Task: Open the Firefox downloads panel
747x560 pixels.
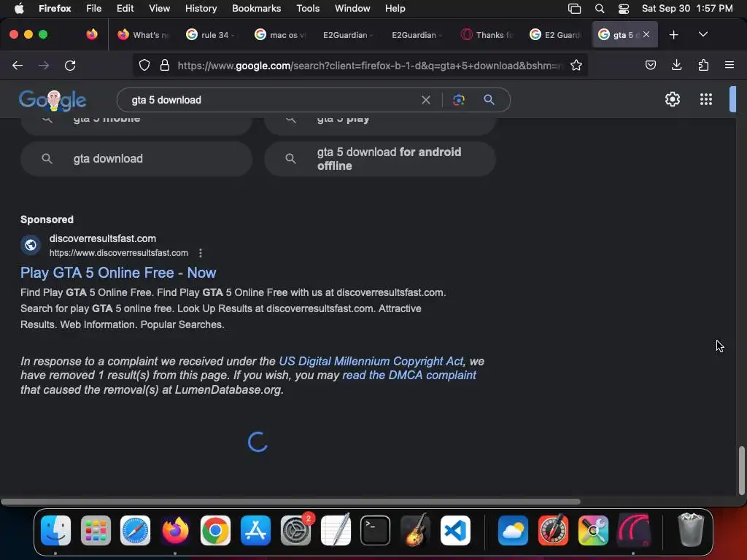Action: 676,65
